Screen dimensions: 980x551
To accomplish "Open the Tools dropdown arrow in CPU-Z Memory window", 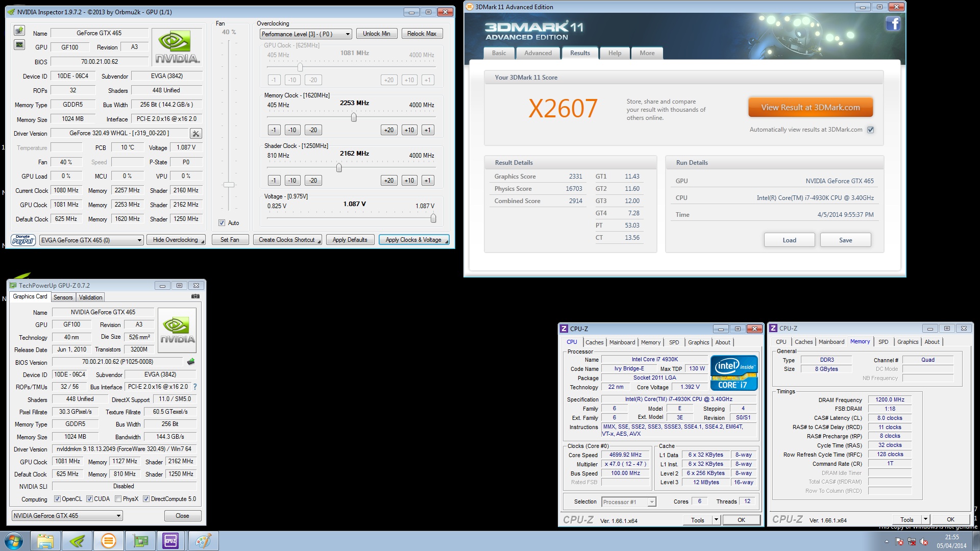I will [x=926, y=519].
